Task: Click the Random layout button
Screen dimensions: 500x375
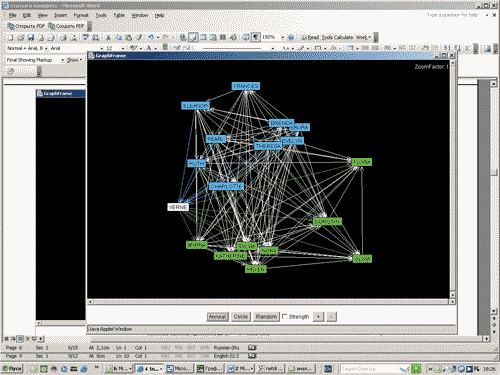Action: (266, 317)
